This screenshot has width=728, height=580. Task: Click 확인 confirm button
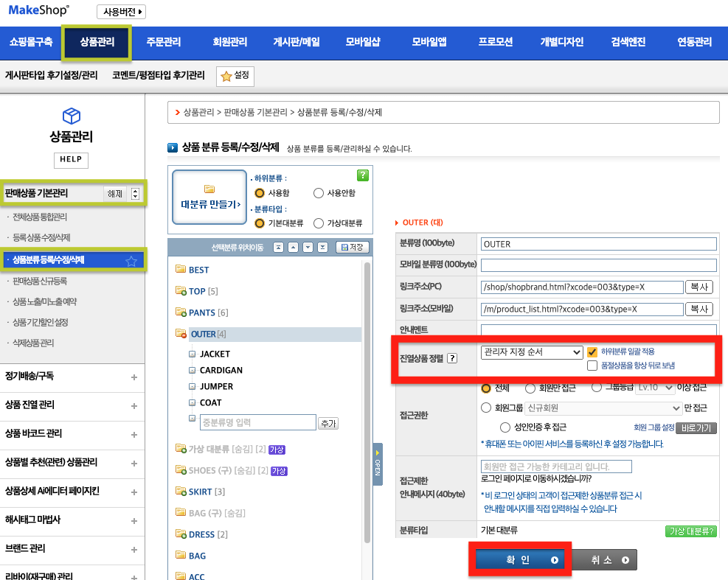click(520, 559)
